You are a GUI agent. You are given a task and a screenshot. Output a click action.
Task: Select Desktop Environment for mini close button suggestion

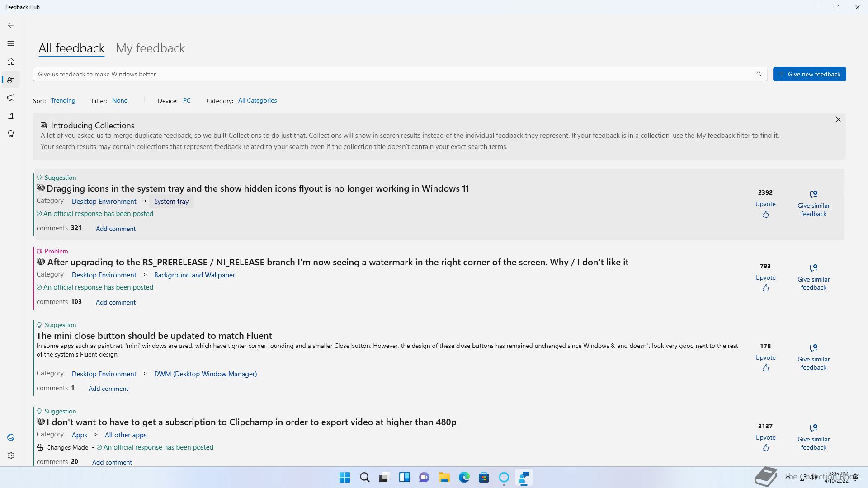pyautogui.click(x=104, y=374)
